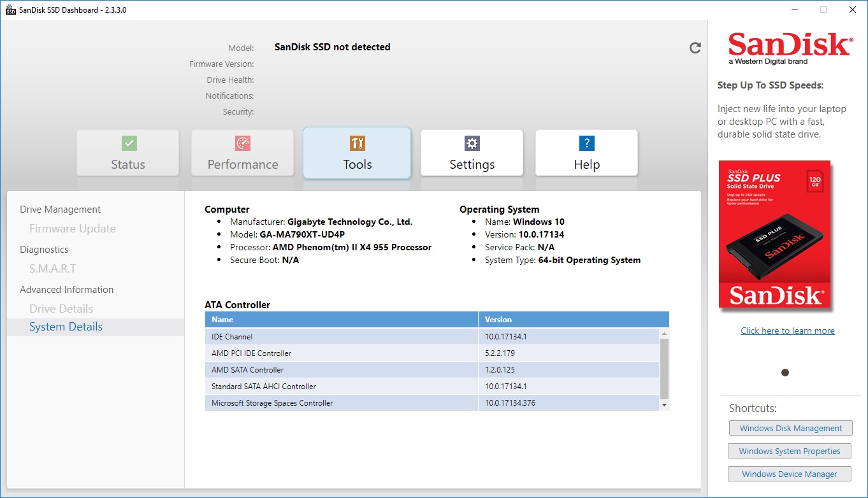This screenshot has height=498, width=868.
Task: Follow the 'Click here to learn more' link
Action: pyautogui.click(x=788, y=331)
